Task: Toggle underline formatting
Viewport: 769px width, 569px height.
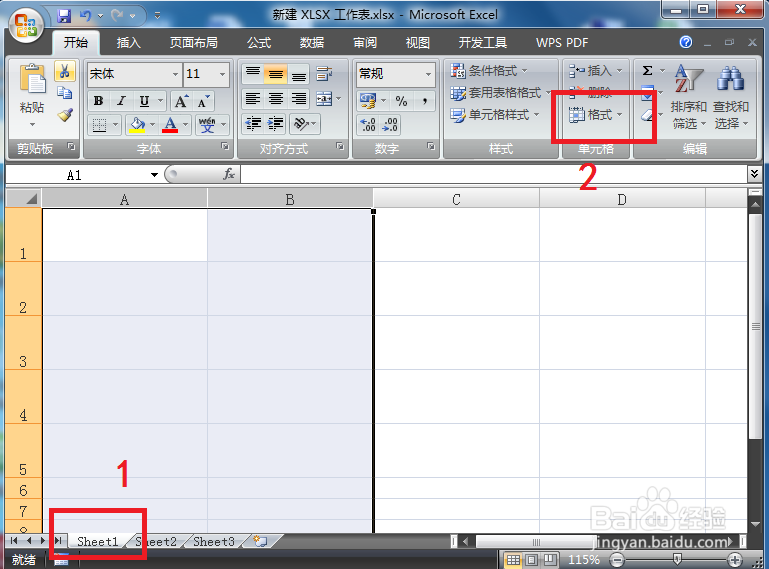Action: coord(144,101)
